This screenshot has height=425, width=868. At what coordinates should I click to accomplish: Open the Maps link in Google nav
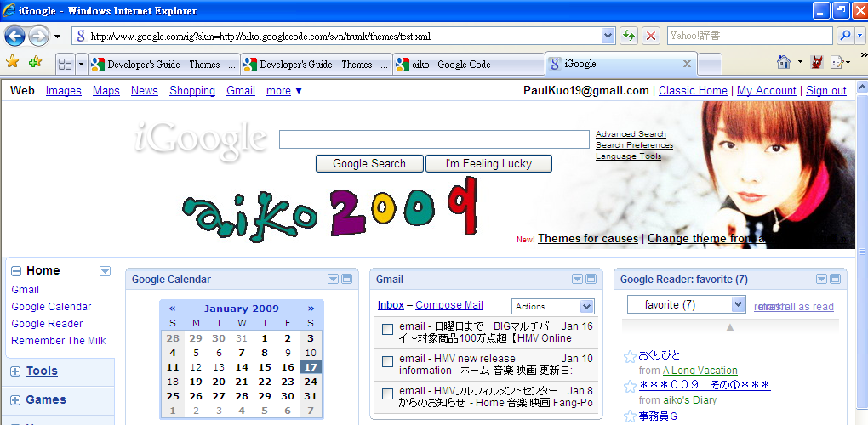106,91
